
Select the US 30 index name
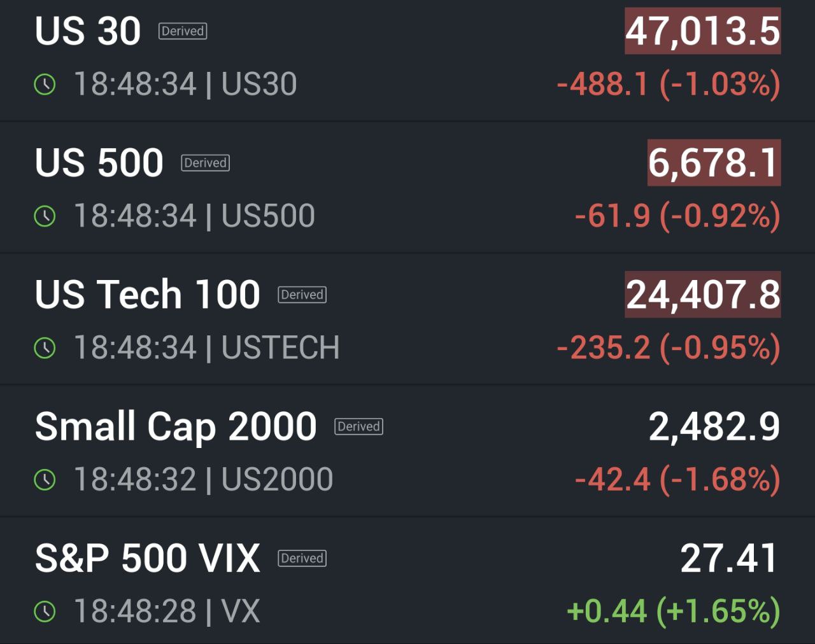pyautogui.click(x=87, y=30)
